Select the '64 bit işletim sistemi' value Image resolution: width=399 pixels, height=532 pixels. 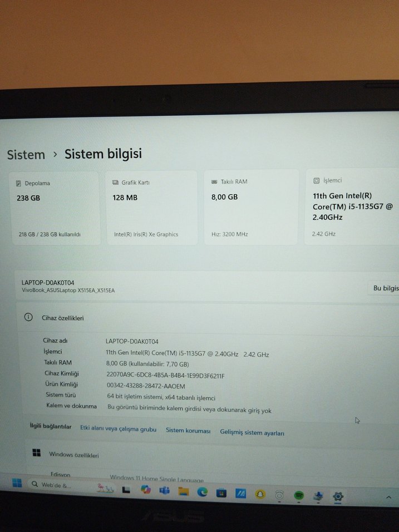pos(161,397)
